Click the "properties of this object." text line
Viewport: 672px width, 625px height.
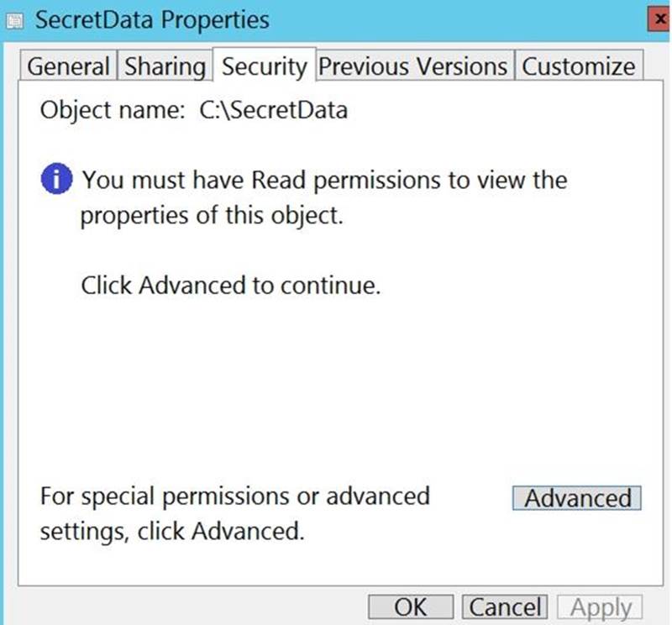tap(212, 215)
